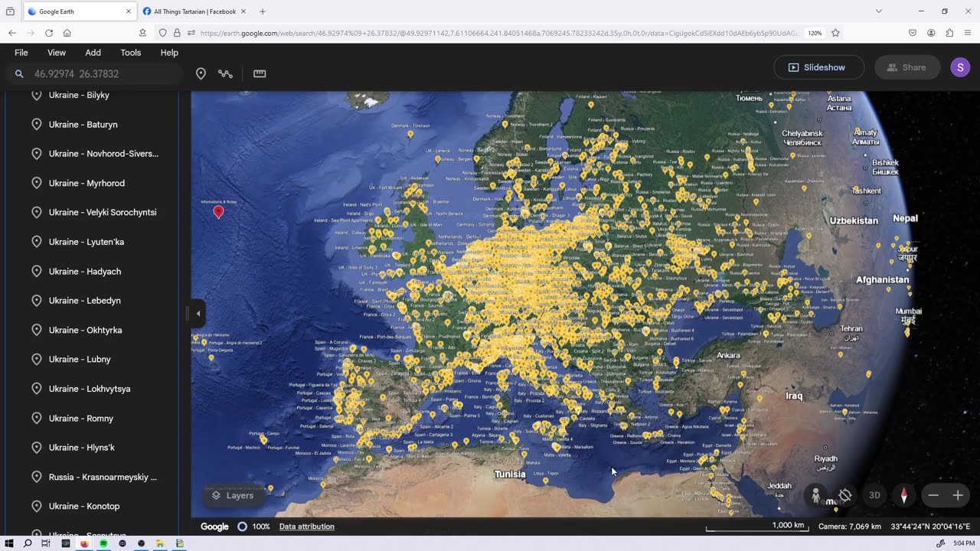
Task: Reload the current page
Action: tap(49, 33)
